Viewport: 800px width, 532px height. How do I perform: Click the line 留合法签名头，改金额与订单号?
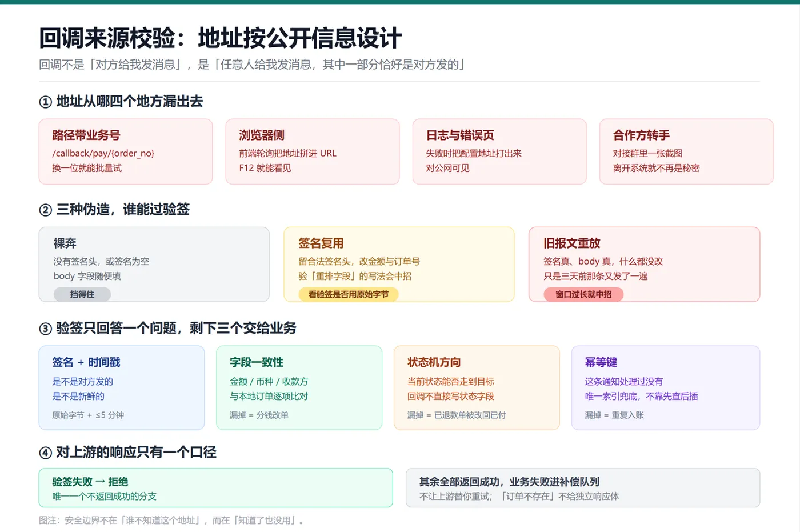(x=359, y=261)
